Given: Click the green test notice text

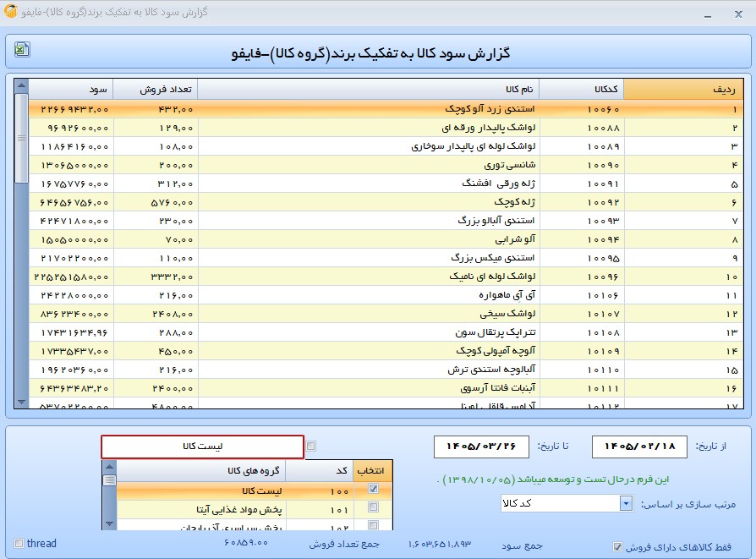Looking at the screenshot, I should tap(553, 480).
